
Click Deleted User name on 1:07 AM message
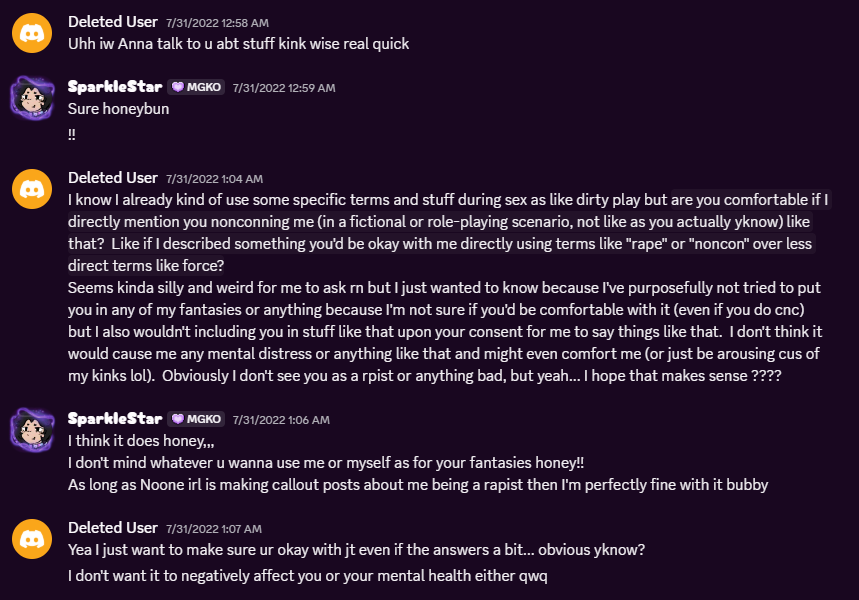click(x=113, y=528)
